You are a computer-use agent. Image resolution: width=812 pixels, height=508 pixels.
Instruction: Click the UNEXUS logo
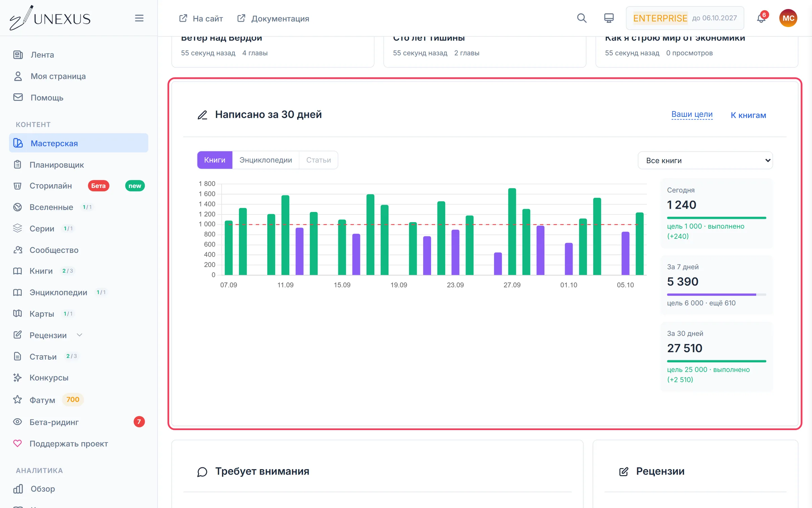tap(50, 18)
